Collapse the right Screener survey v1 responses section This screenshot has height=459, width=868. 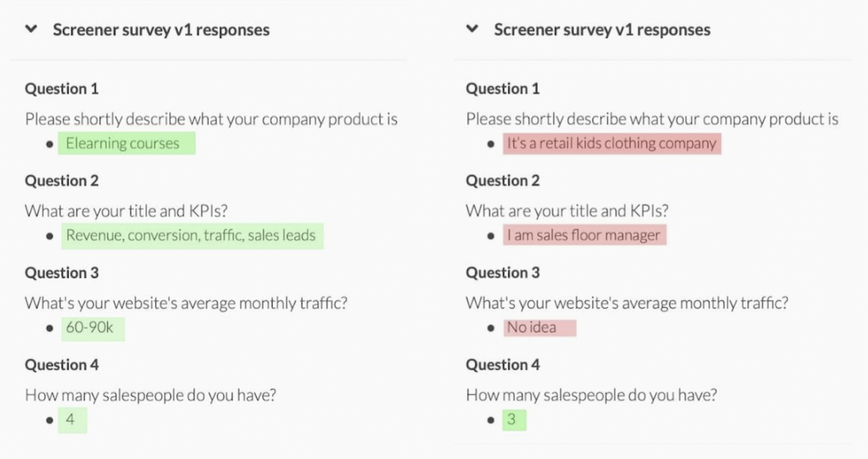473,29
